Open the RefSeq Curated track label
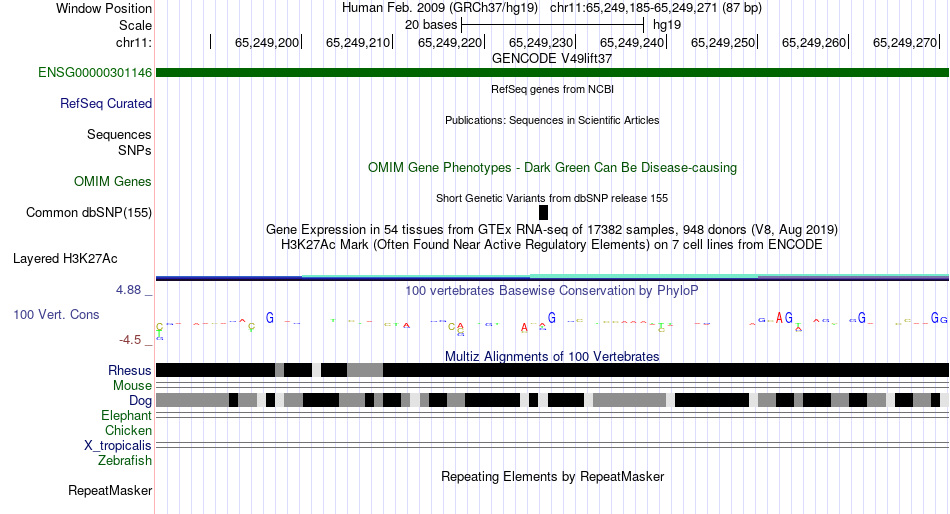This screenshot has height=514, width=950. pos(106,104)
